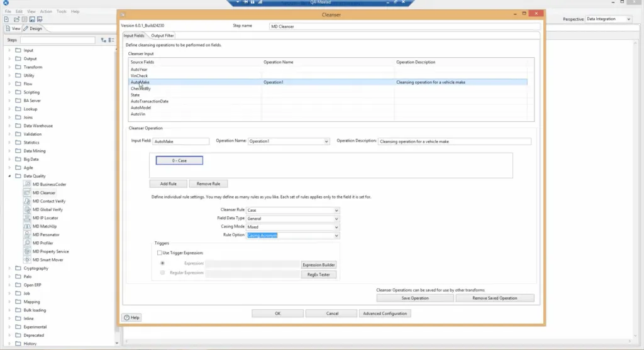Click the Scripting folder icon

click(18, 92)
